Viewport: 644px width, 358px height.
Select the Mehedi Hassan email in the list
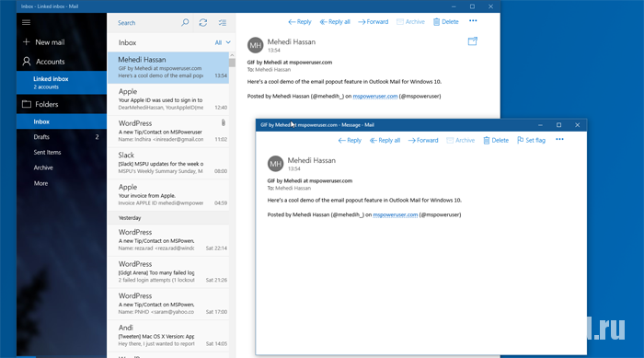pos(168,68)
